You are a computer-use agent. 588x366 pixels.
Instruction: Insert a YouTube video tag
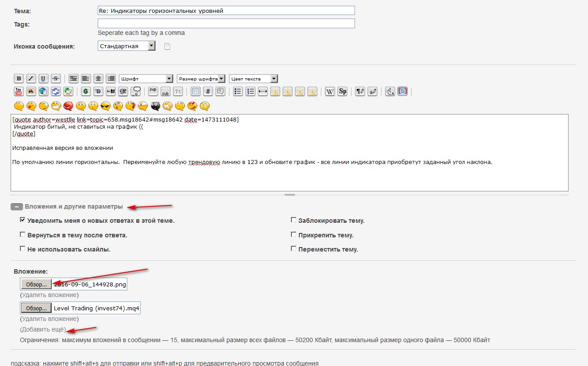19,91
